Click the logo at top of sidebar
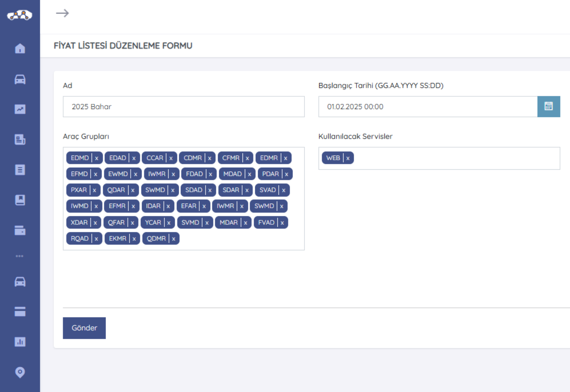 click(x=20, y=15)
